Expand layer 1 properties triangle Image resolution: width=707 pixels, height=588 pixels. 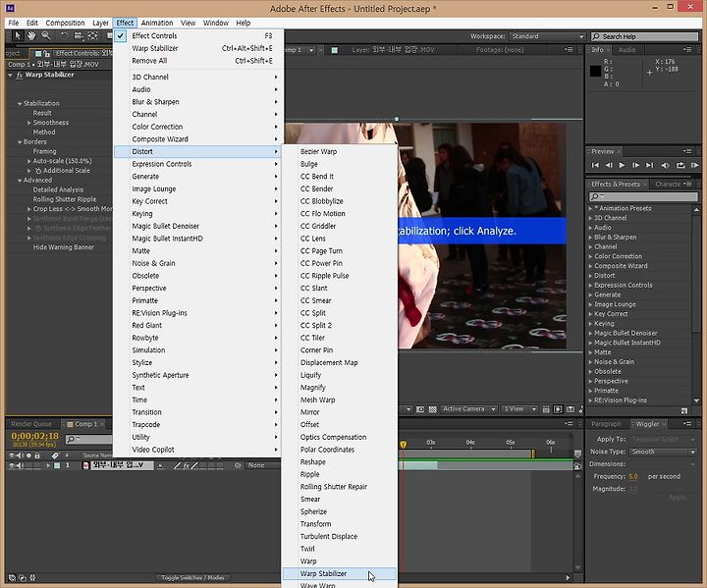click(48, 465)
